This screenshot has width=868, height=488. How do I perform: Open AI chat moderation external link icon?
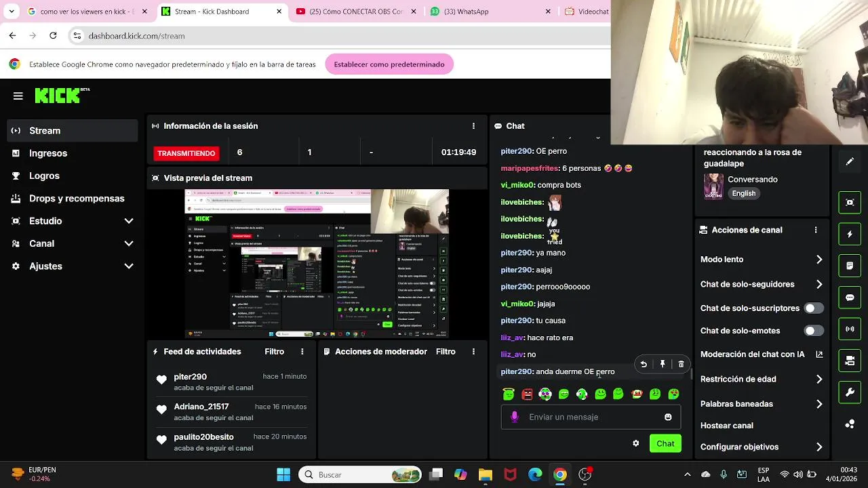pyautogui.click(x=819, y=354)
